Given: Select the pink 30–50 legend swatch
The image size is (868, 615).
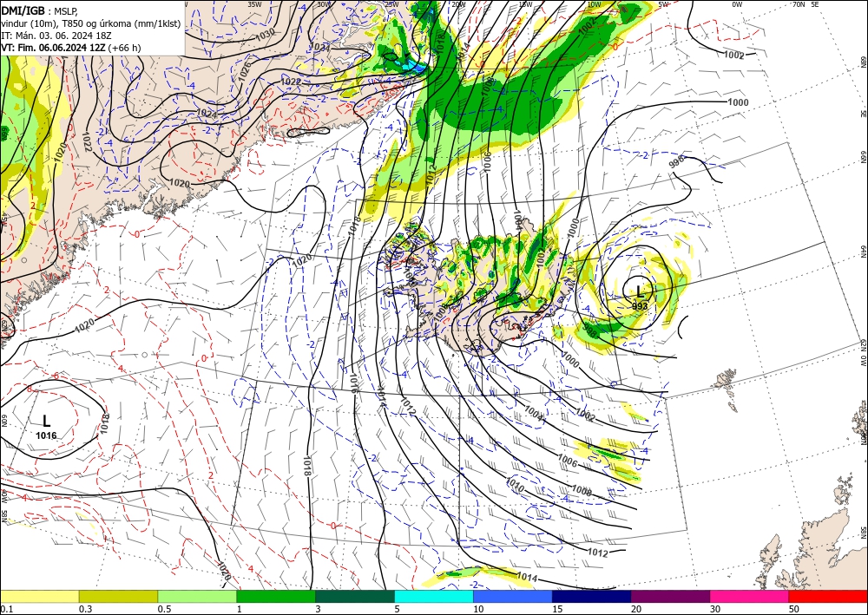Looking at the screenshot, I should tap(749, 596).
